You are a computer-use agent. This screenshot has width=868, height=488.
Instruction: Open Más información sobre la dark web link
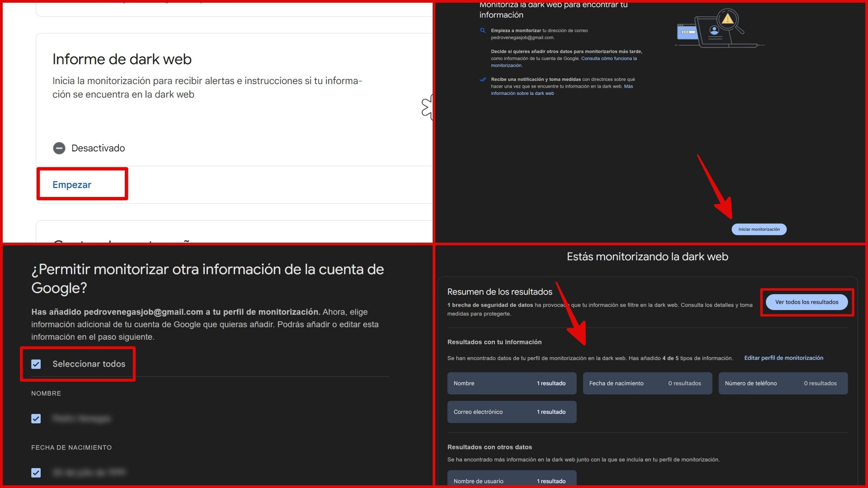(x=522, y=94)
